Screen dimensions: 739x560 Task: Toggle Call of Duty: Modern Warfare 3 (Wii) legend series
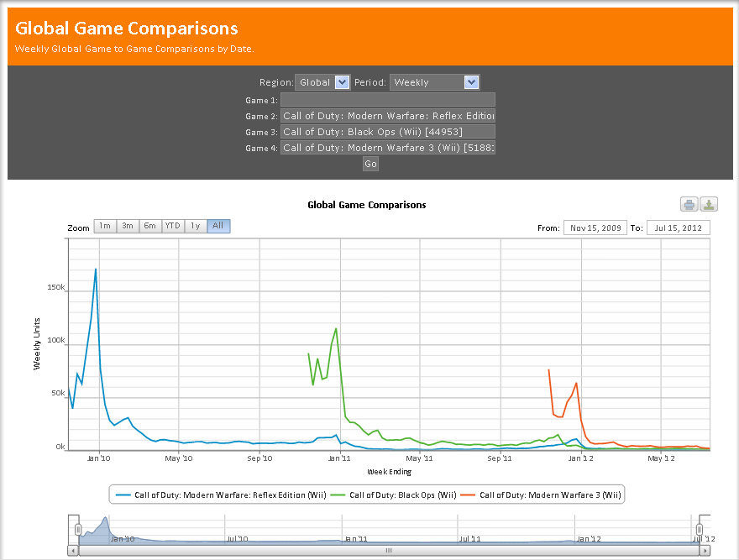click(x=541, y=495)
